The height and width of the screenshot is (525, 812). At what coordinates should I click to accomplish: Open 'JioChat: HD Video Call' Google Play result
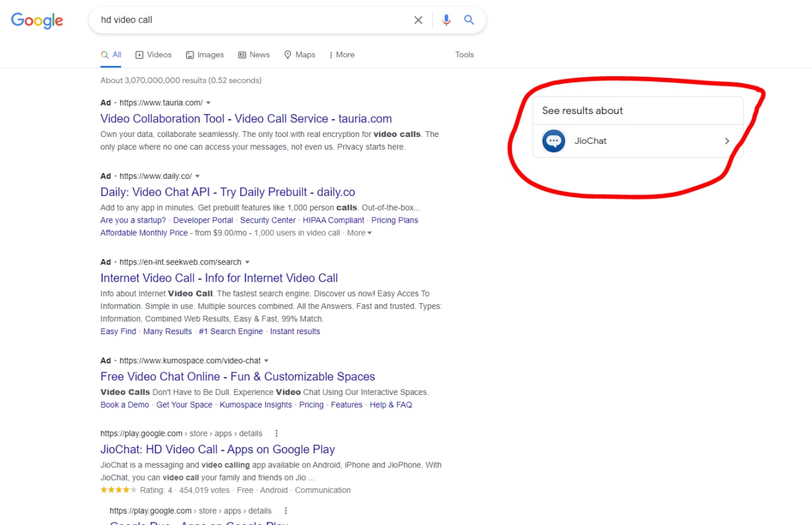click(218, 450)
